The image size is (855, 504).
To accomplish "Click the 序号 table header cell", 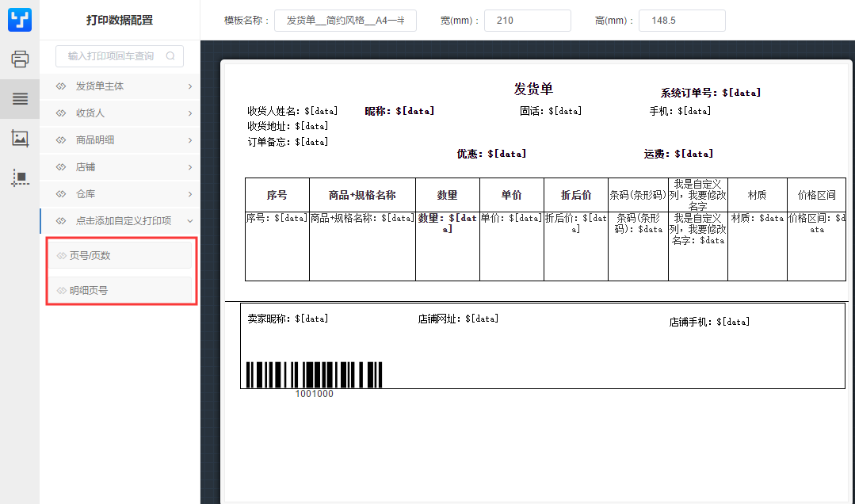I will coord(277,195).
